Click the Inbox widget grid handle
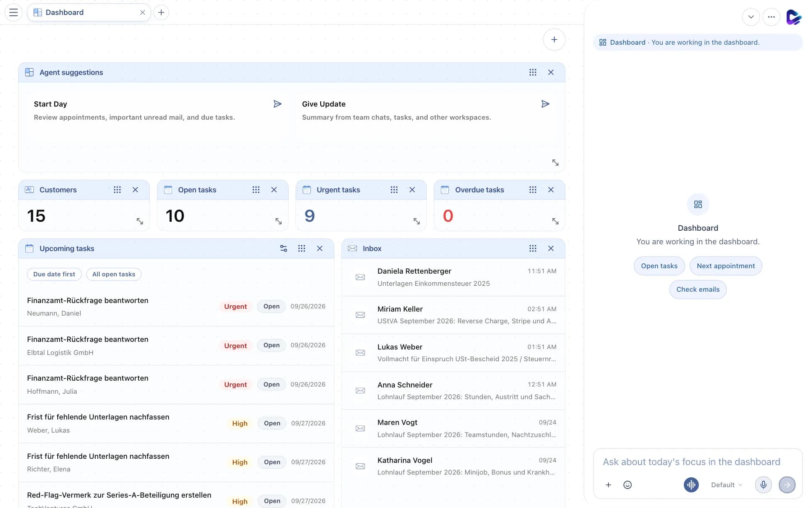The image size is (812, 508). click(533, 248)
